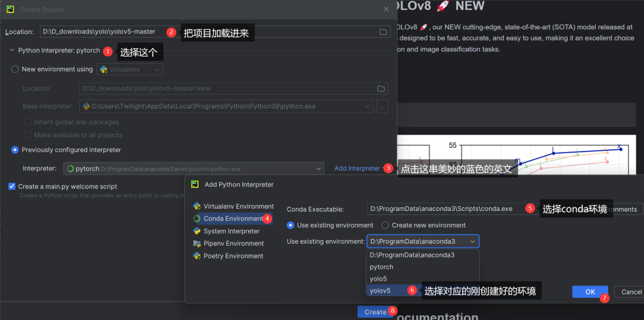The image size is (644, 320).
Task: Select Previously configured interpreter radio button
Action: [15, 150]
